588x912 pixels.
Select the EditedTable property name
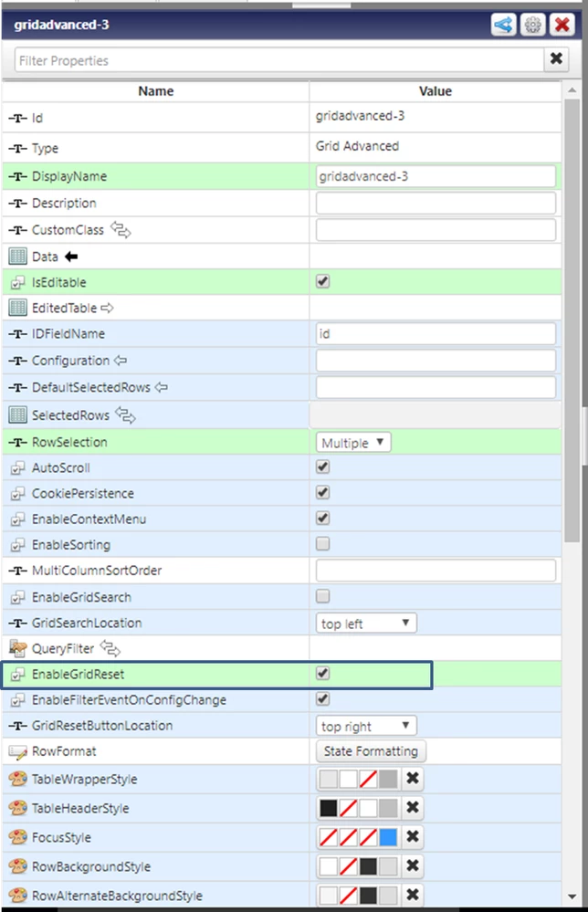click(x=65, y=309)
